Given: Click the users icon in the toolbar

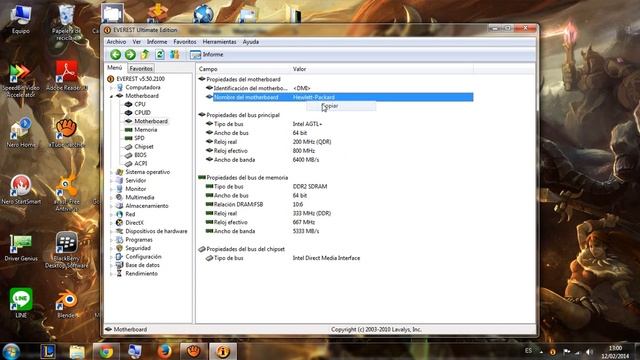Looking at the screenshot, I should (x=175, y=54).
